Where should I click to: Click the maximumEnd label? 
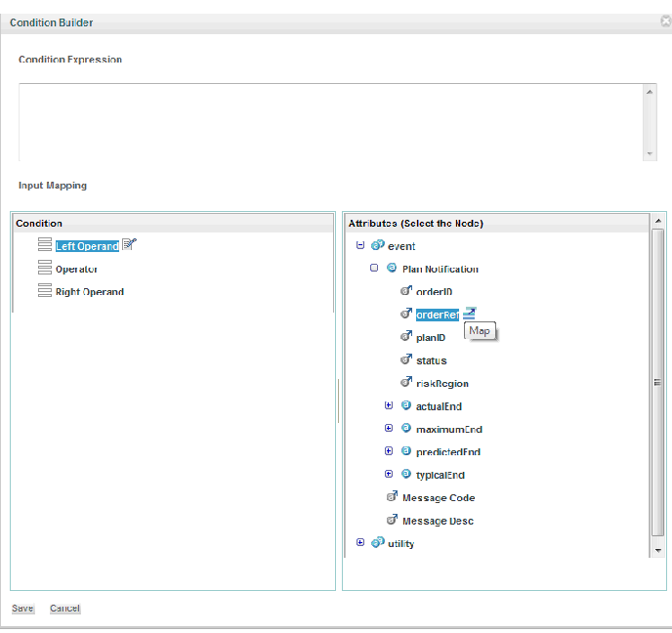click(x=449, y=430)
